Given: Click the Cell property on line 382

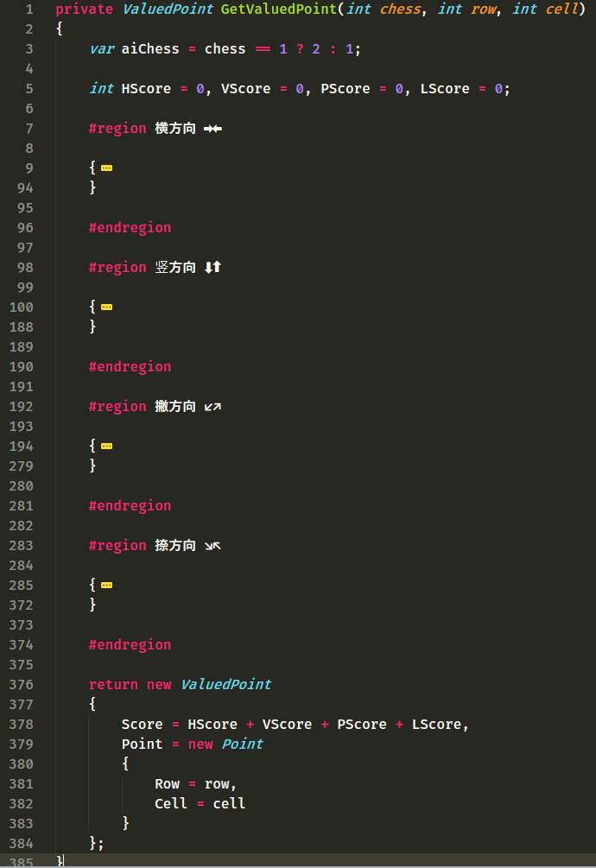Looking at the screenshot, I should (x=171, y=804).
